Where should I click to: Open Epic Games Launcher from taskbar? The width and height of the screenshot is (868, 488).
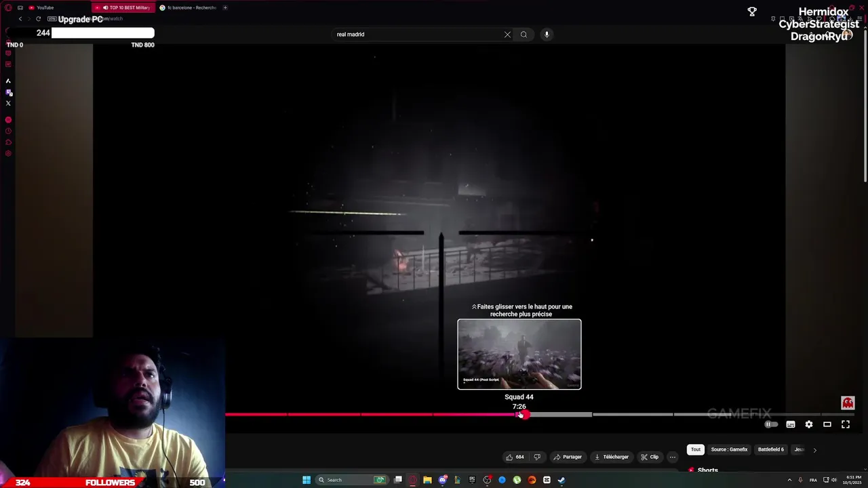click(472, 480)
